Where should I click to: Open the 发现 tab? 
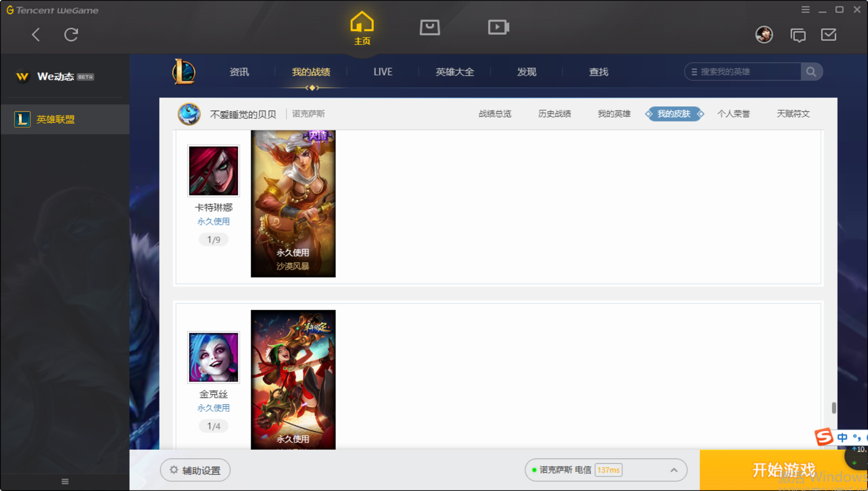point(527,72)
